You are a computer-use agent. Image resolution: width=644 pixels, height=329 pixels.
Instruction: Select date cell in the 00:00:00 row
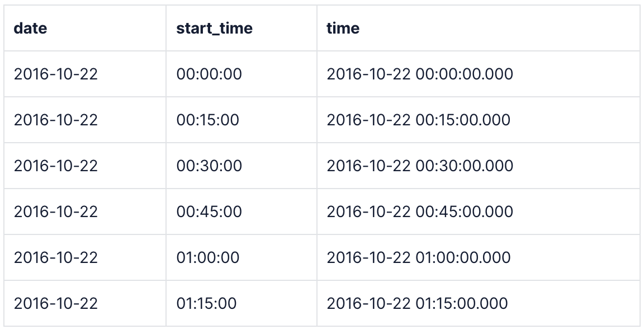[x=56, y=74]
